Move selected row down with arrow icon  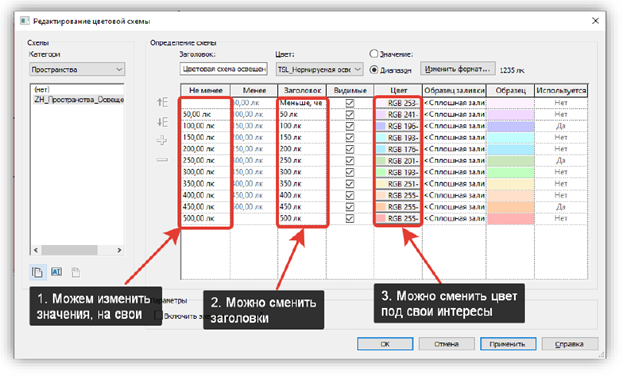point(162,122)
